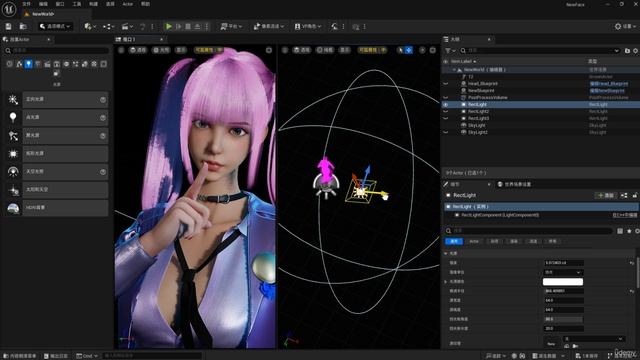Open the right viewport hamburger options menu
The width and height of the screenshot is (640, 360).
tap(285, 50)
